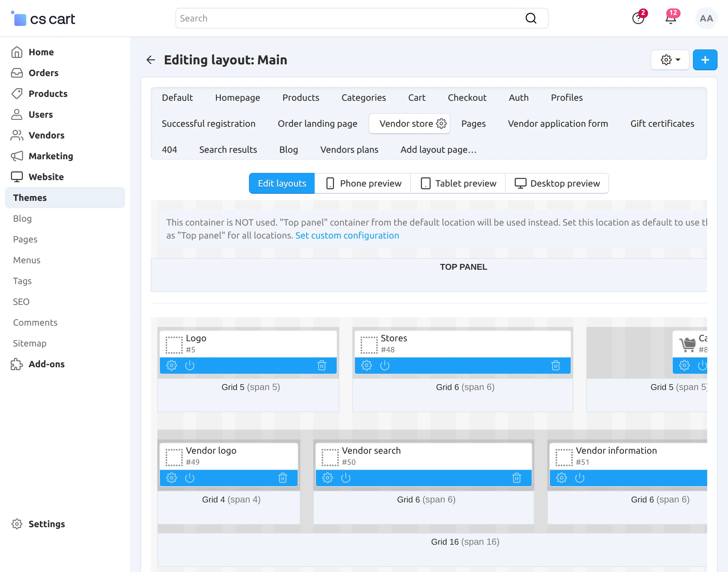This screenshot has height=572, width=728.
Task: Open Menus in the sidebar
Action: click(x=26, y=260)
